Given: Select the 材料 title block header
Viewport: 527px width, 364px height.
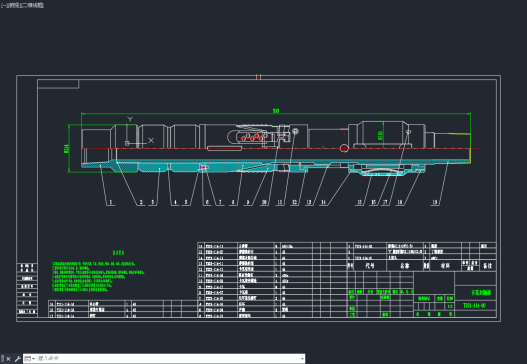Looking at the screenshot, I should coord(445,266).
